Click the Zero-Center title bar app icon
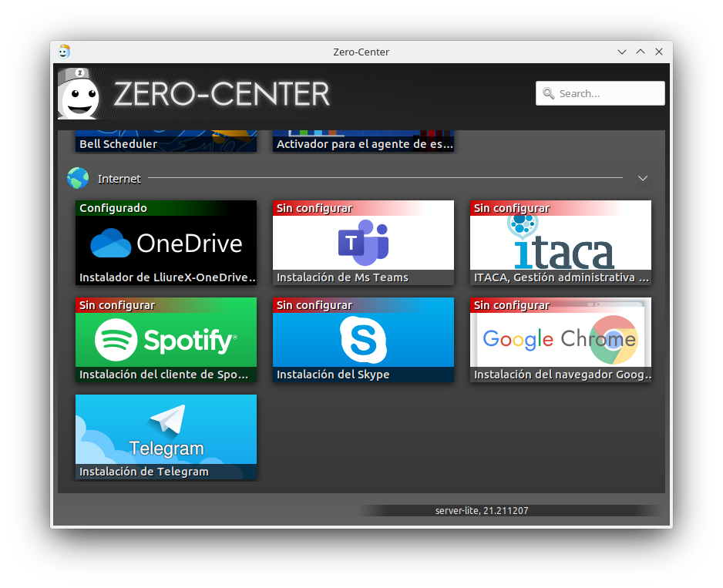Image resolution: width=723 pixels, height=588 pixels. click(x=64, y=52)
